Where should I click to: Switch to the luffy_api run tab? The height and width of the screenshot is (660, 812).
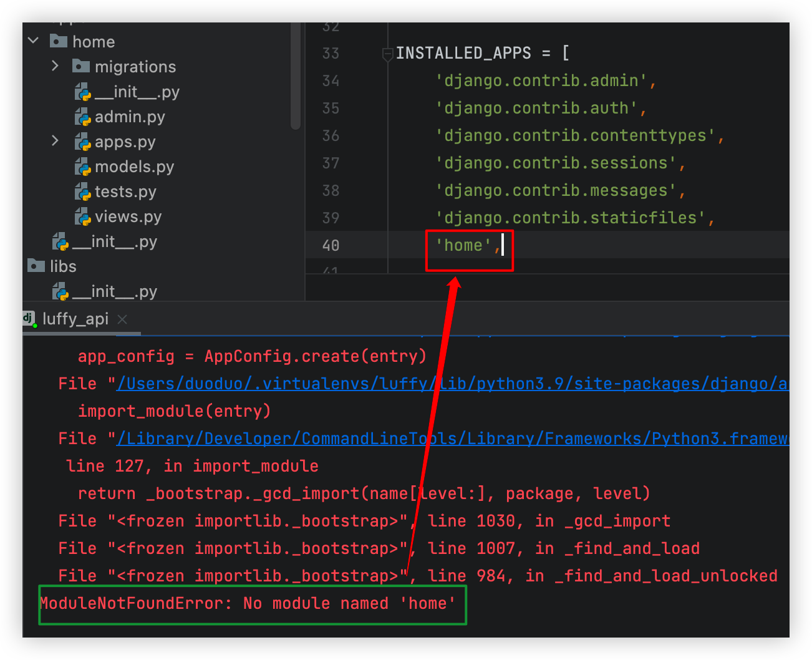[x=75, y=319]
